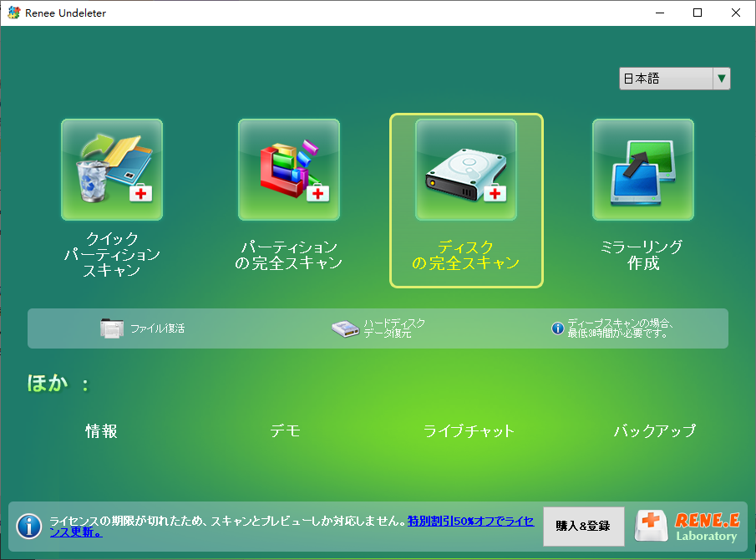The image size is (756, 560).
Task: Click the Quick Partition Scan recycle bin icon
Action: [112, 170]
